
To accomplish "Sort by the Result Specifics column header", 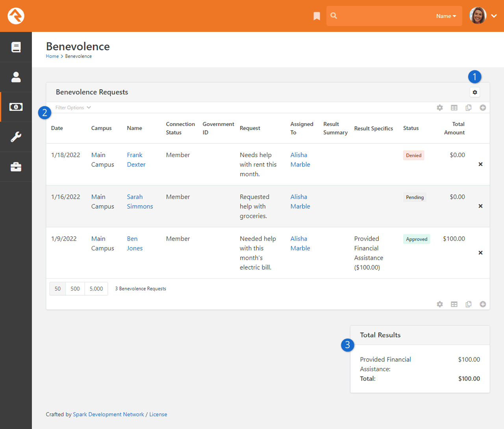I will coord(374,129).
